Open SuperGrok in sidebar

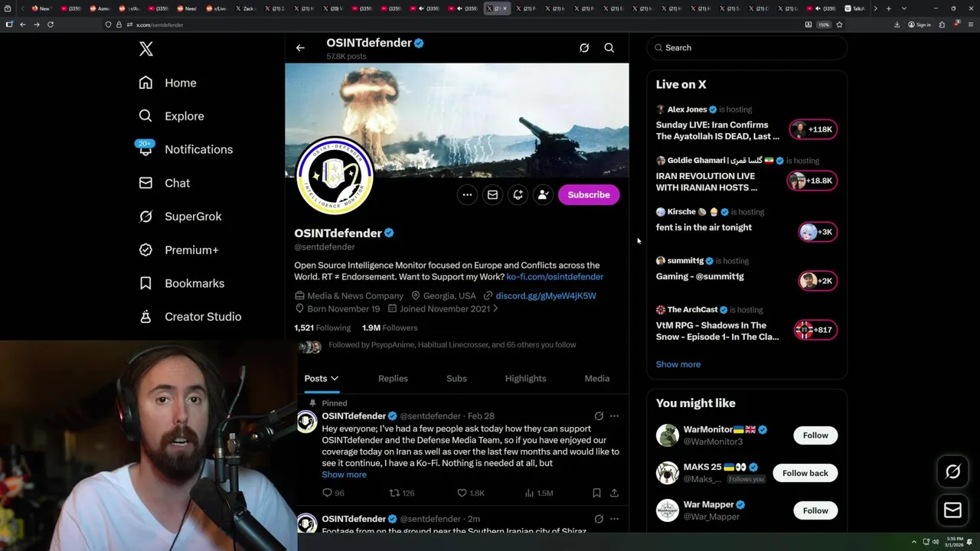point(180,217)
